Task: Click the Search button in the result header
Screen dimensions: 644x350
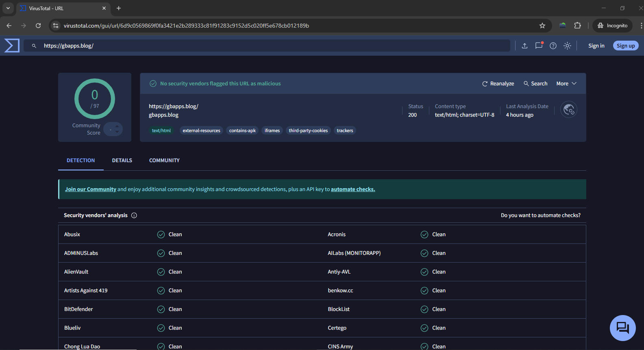Action: click(x=535, y=83)
